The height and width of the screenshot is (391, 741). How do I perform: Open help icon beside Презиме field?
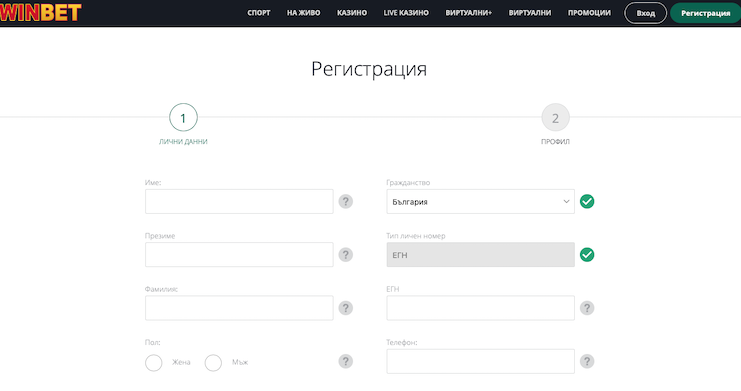click(x=345, y=255)
